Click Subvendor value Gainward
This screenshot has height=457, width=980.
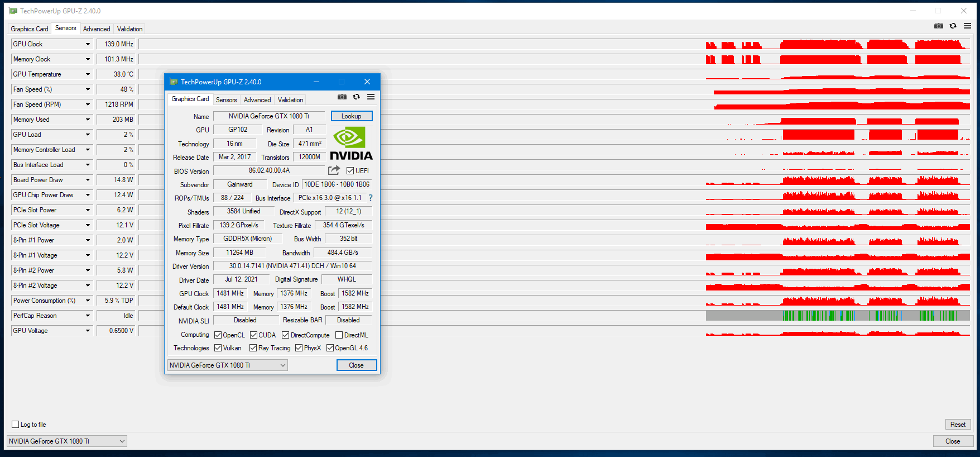tap(240, 184)
